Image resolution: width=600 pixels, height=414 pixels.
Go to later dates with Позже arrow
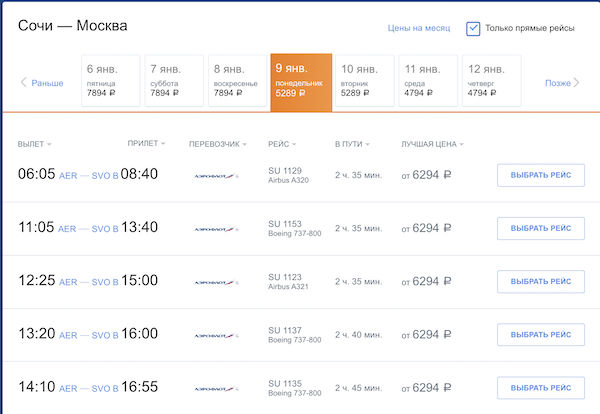pos(561,83)
